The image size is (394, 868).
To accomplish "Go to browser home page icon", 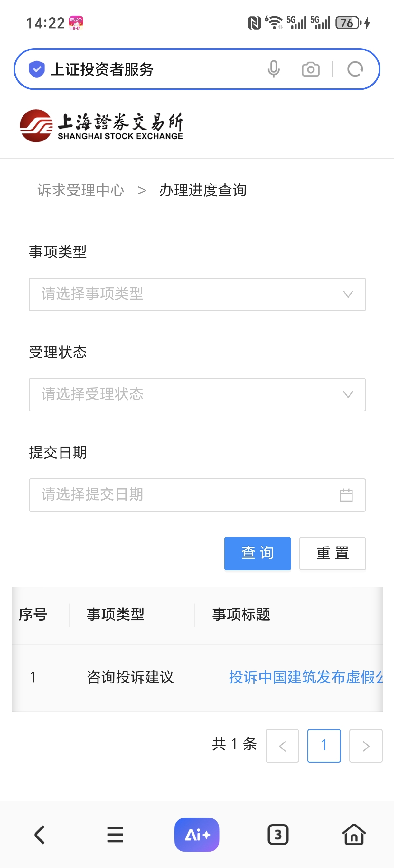I will [353, 834].
